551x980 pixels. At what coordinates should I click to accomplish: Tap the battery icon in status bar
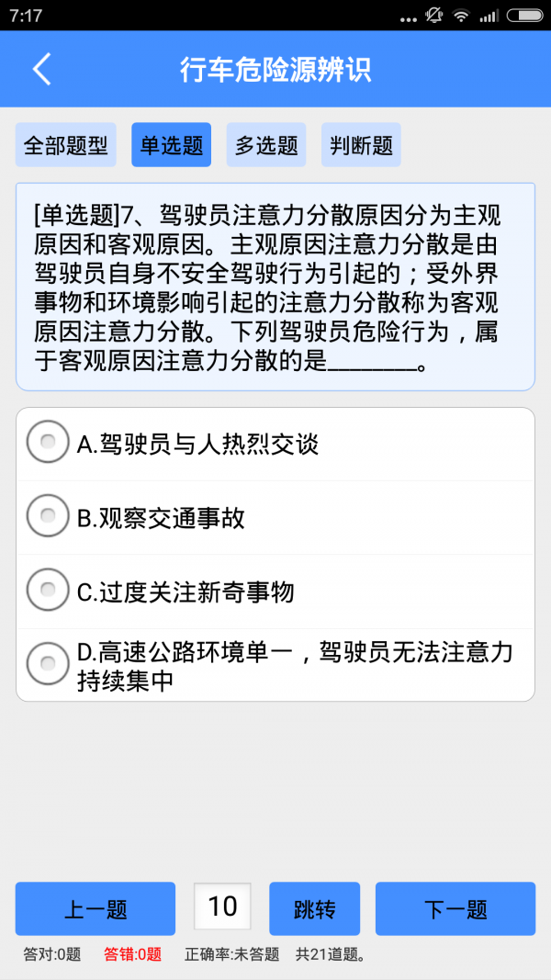pos(523,15)
